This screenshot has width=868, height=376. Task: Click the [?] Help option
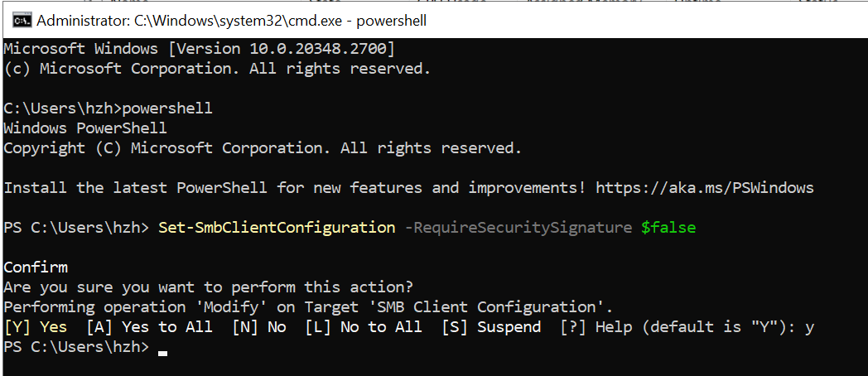596,327
